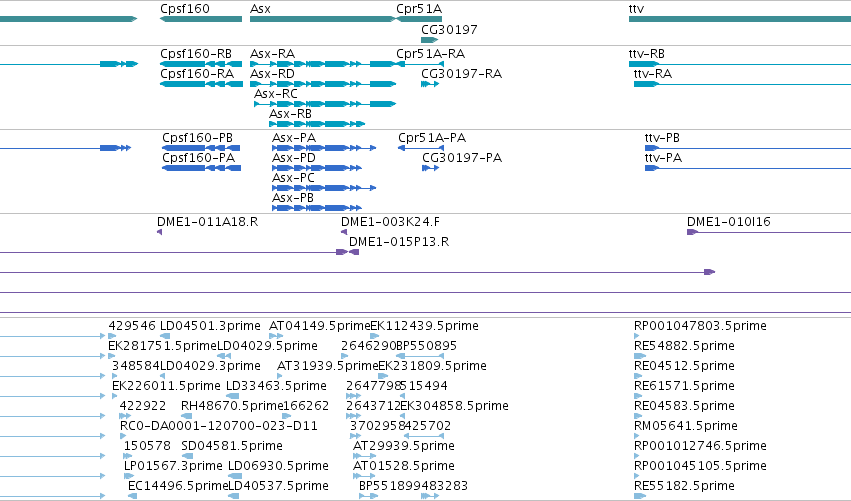
Task: Select the Asx-RC transcript label
Action: pos(276,94)
